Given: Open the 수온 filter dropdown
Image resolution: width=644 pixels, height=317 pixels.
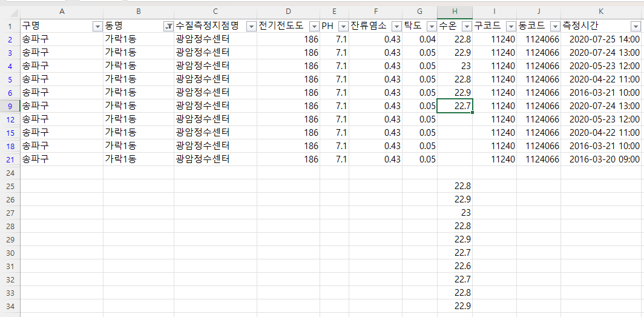Looking at the screenshot, I should 467,27.
